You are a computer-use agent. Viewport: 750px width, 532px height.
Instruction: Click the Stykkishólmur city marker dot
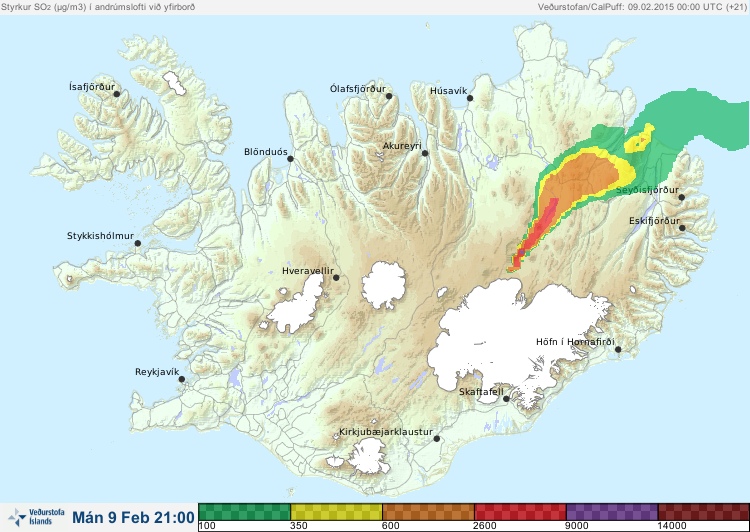pyautogui.click(x=138, y=243)
